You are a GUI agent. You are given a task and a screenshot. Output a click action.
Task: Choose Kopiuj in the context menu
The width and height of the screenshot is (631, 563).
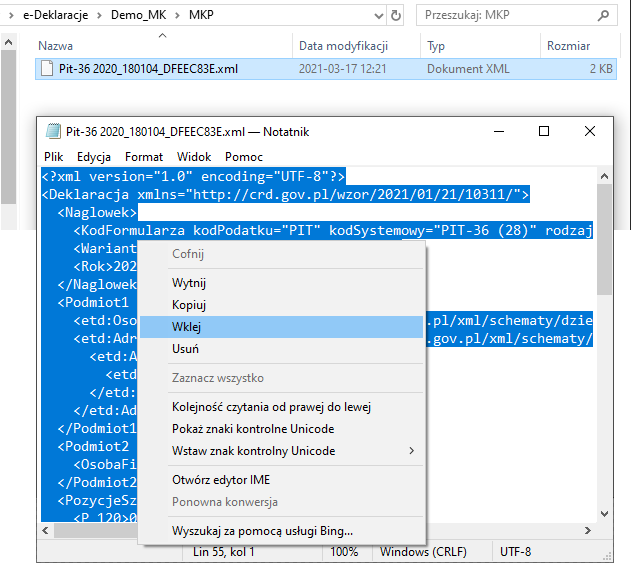point(188,305)
